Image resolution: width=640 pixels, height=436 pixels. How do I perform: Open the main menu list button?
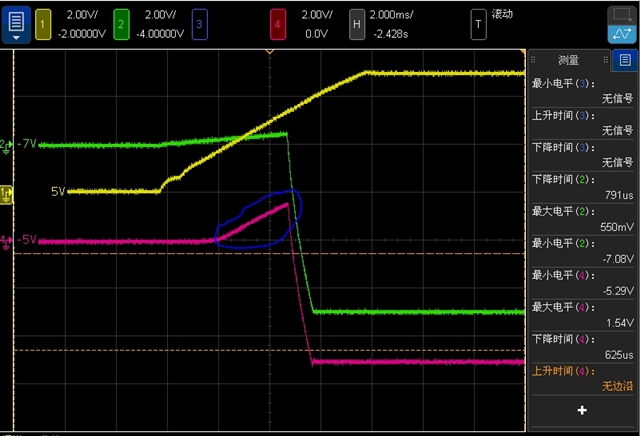(16, 25)
